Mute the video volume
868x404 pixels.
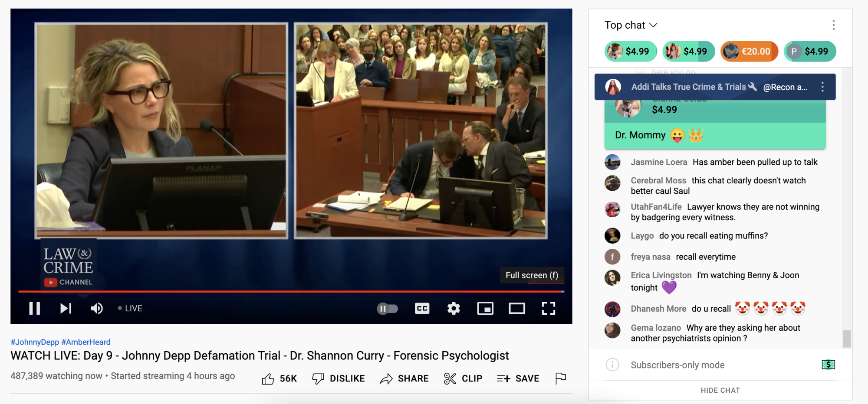coord(96,308)
